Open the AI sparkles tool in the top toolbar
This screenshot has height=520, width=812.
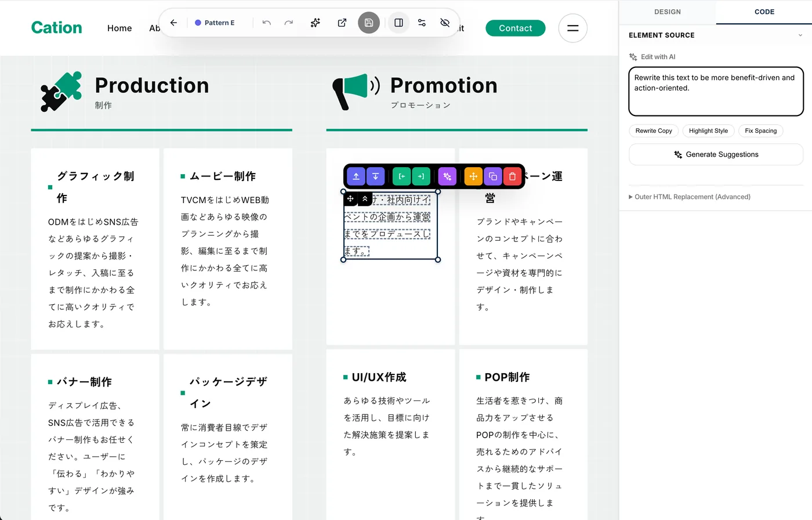(x=316, y=23)
